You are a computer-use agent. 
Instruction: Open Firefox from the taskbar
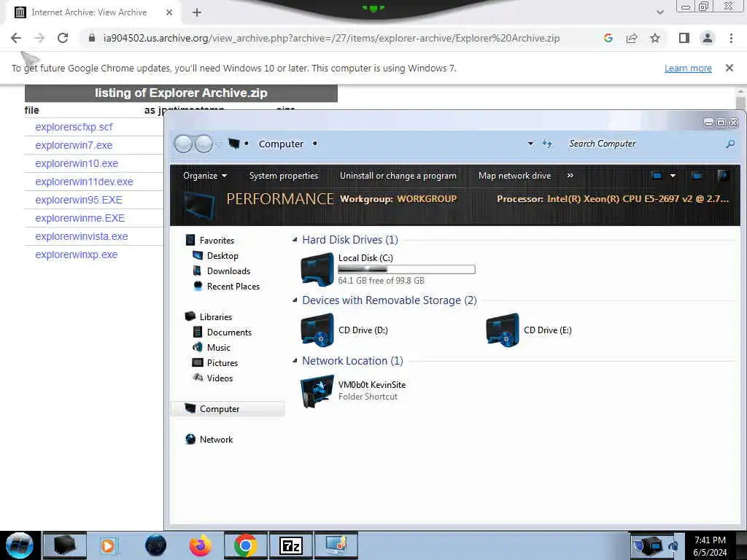tap(201, 545)
